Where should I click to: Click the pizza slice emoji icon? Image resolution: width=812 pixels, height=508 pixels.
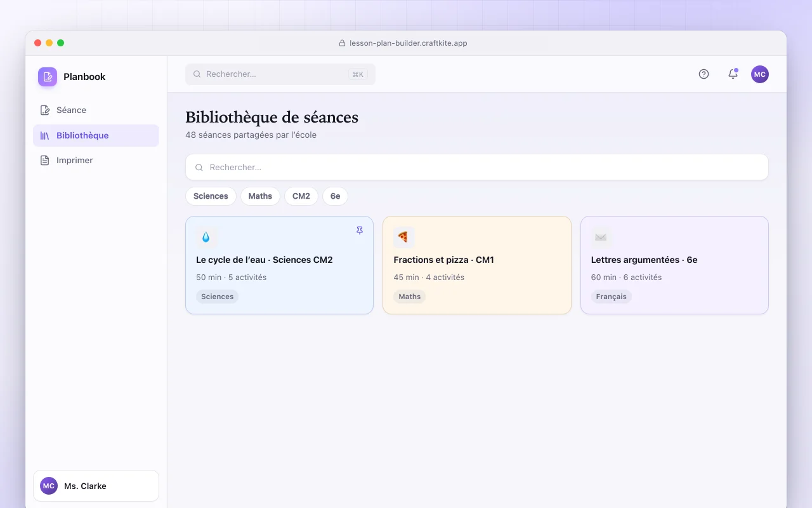tap(403, 237)
